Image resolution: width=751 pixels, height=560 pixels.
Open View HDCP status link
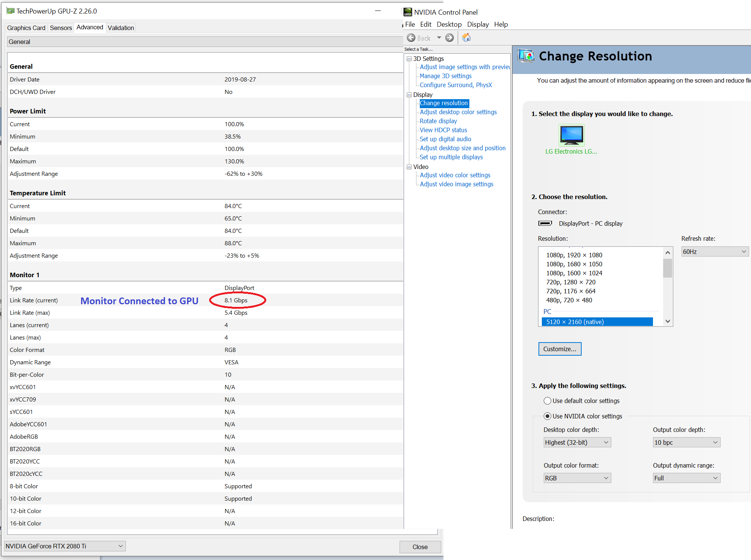click(443, 130)
